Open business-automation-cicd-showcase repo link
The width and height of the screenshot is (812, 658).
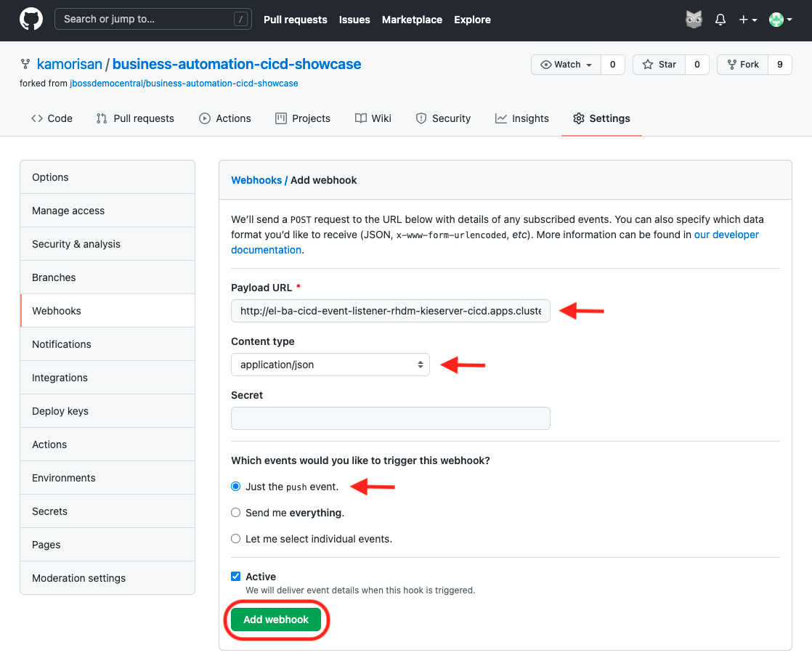pyautogui.click(x=237, y=64)
